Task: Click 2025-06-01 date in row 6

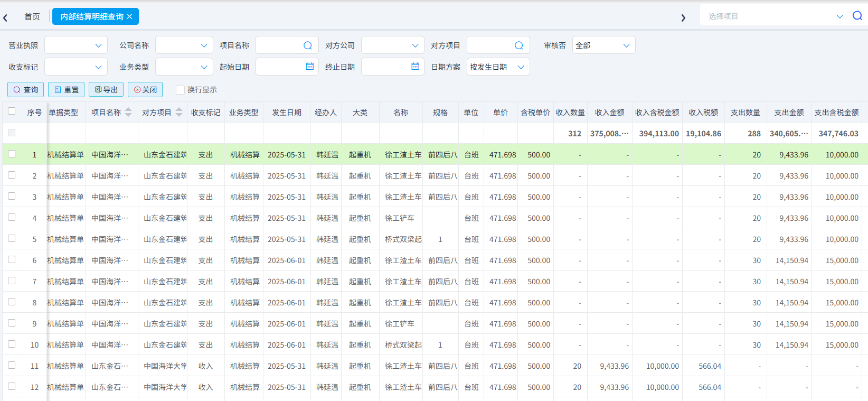Action: pyautogui.click(x=287, y=260)
